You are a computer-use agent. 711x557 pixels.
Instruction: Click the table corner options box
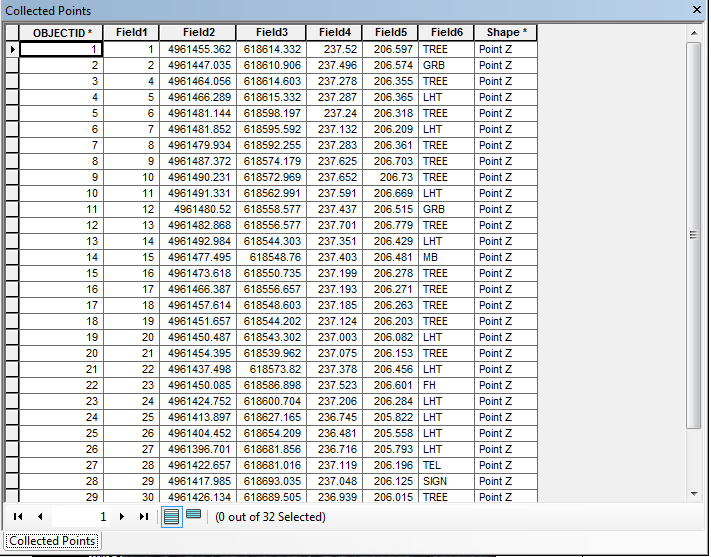click(12, 33)
